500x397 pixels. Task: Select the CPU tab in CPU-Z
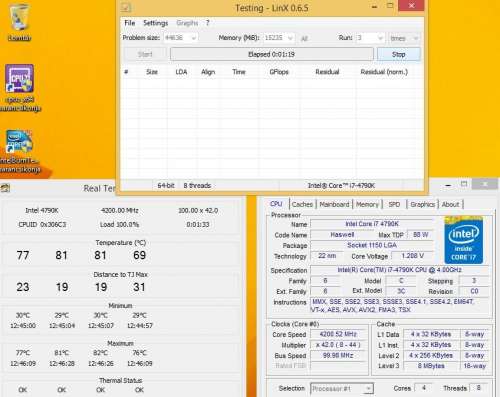pyautogui.click(x=276, y=204)
